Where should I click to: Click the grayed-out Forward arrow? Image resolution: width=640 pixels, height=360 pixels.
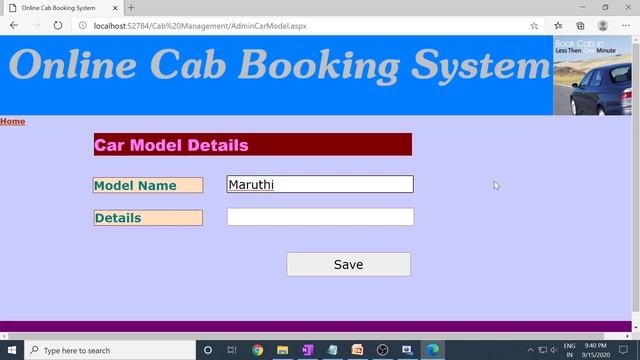tap(36, 26)
